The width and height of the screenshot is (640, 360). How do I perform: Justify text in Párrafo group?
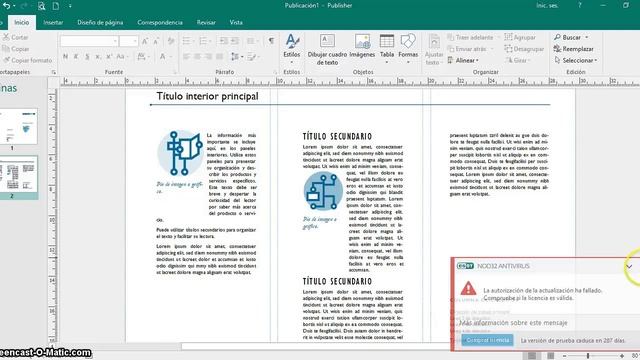point(220,56)
